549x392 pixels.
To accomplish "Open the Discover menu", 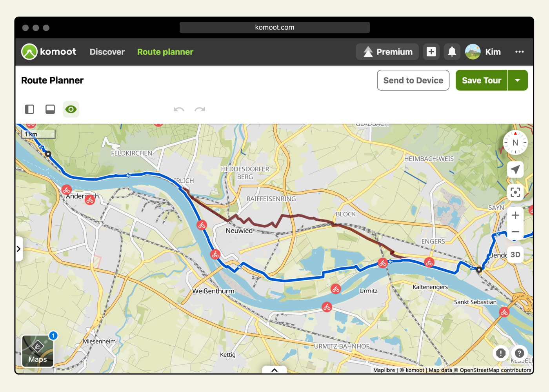I will (107, 52).
